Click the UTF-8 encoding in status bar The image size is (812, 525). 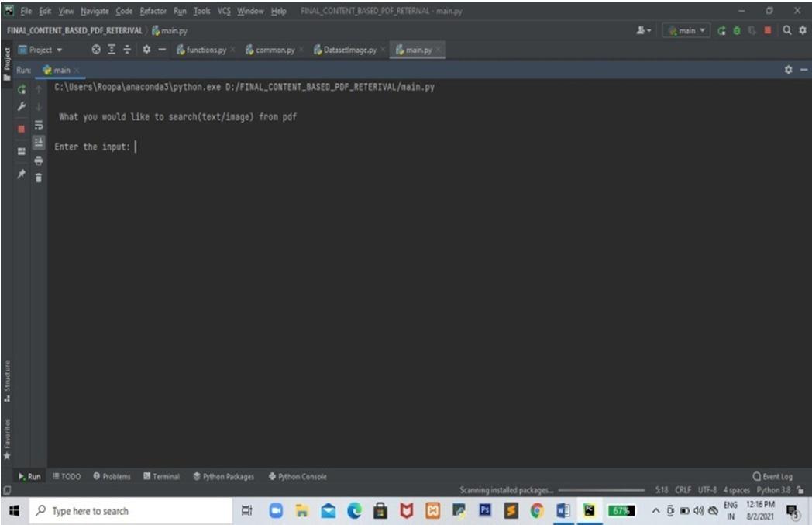tap(707, 490)
